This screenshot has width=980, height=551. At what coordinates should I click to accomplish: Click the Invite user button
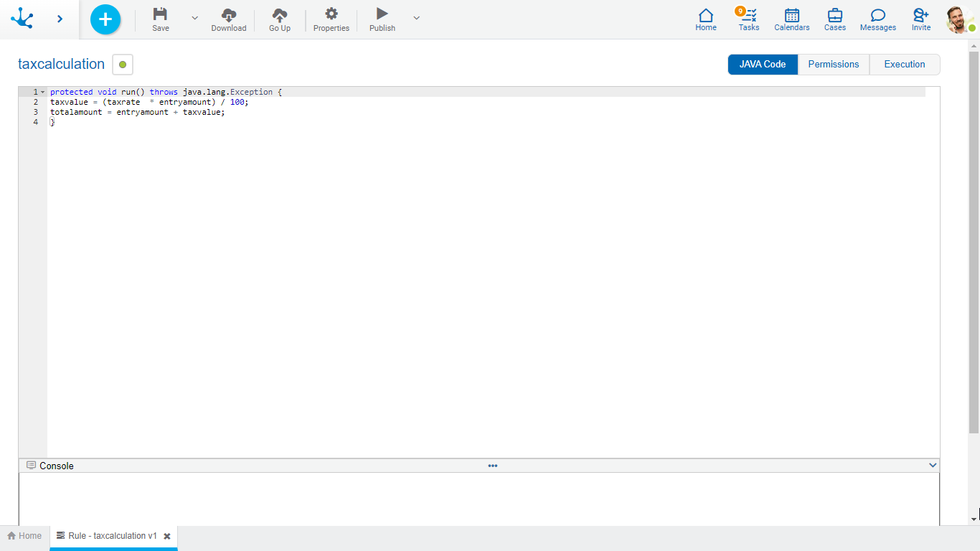coord(920,19)
